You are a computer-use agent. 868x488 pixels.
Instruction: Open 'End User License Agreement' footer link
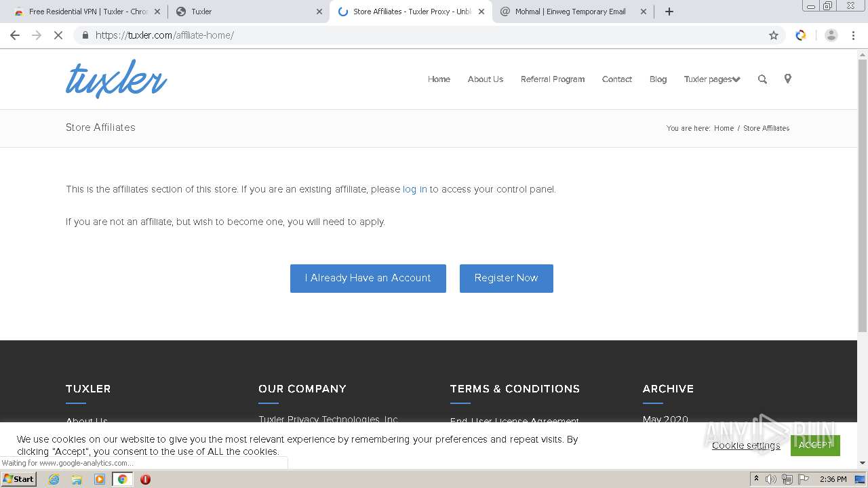tap(515, 421)
